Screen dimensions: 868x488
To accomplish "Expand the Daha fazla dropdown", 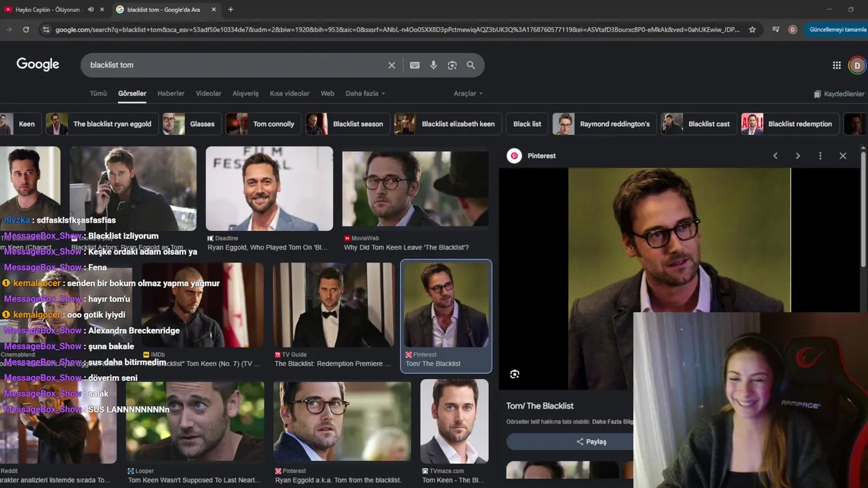I will [x=365, y=94].
